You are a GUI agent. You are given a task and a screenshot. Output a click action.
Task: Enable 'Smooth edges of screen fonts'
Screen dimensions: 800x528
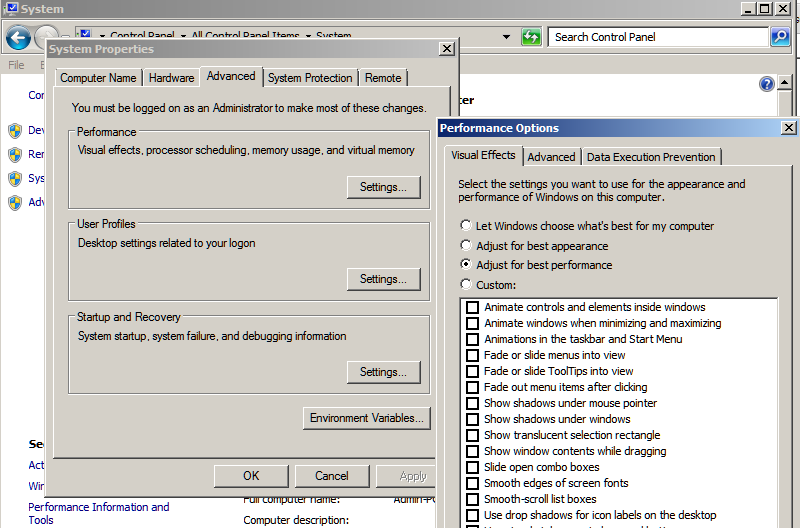[x=472, y=483]
